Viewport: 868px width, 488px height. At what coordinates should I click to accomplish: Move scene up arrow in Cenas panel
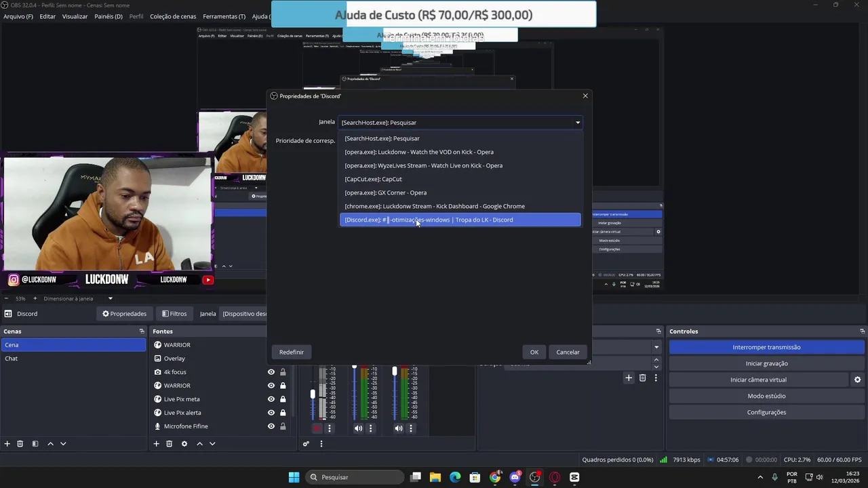50,444
